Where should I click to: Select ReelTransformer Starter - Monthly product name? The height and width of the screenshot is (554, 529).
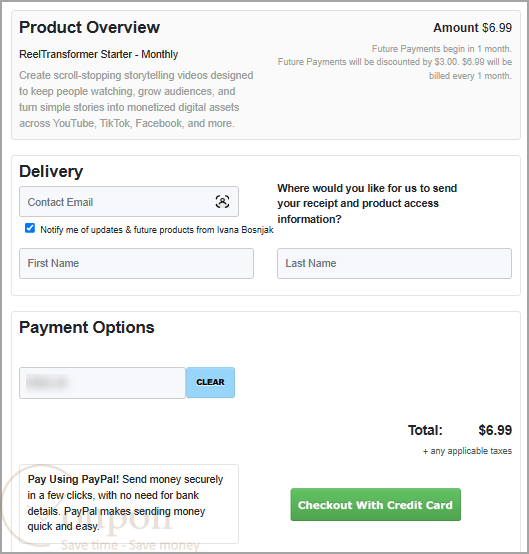[x=99, y=54]
